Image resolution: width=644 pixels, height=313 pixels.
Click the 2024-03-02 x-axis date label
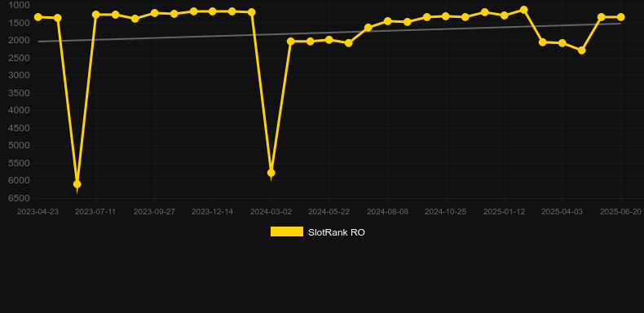[x=271, y=212]
